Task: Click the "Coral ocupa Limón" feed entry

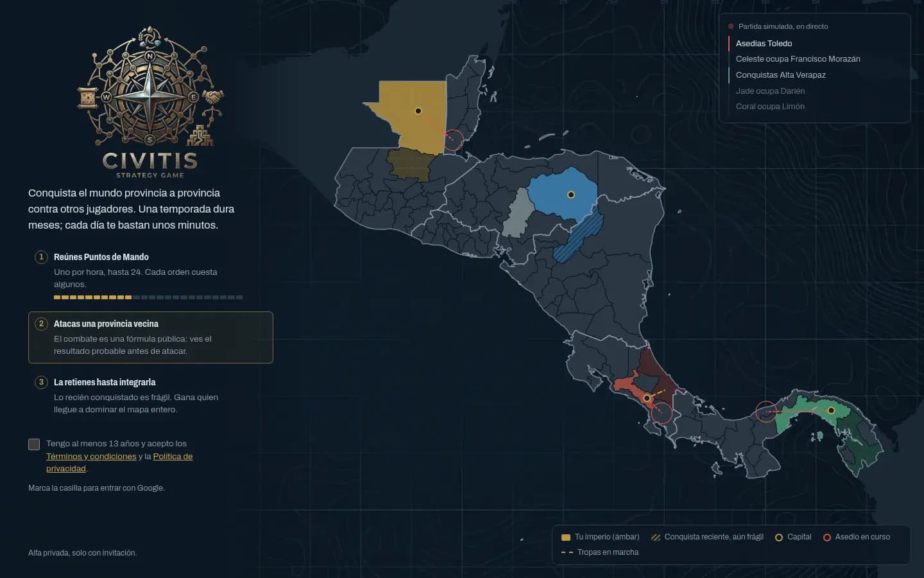Action: [x=770, y=107]
